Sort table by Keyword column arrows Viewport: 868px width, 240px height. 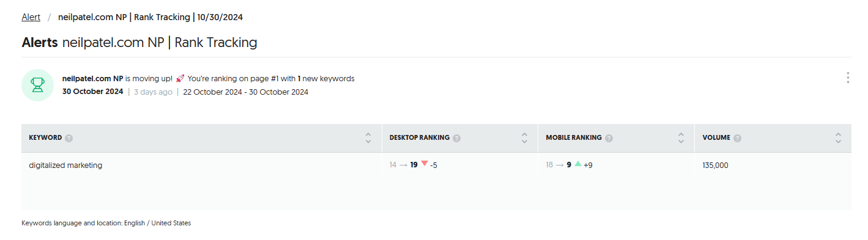368,138
